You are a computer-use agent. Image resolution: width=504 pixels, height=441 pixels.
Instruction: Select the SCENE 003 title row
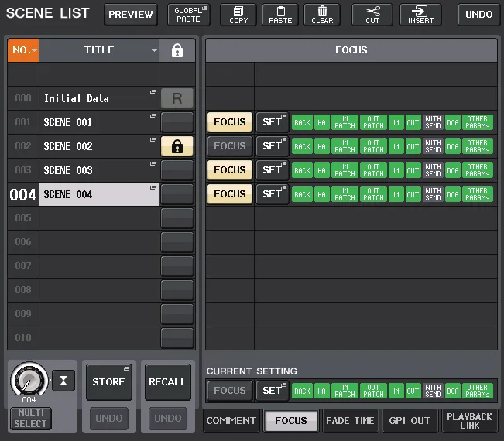pyautogui.click(x=99, y=170)
